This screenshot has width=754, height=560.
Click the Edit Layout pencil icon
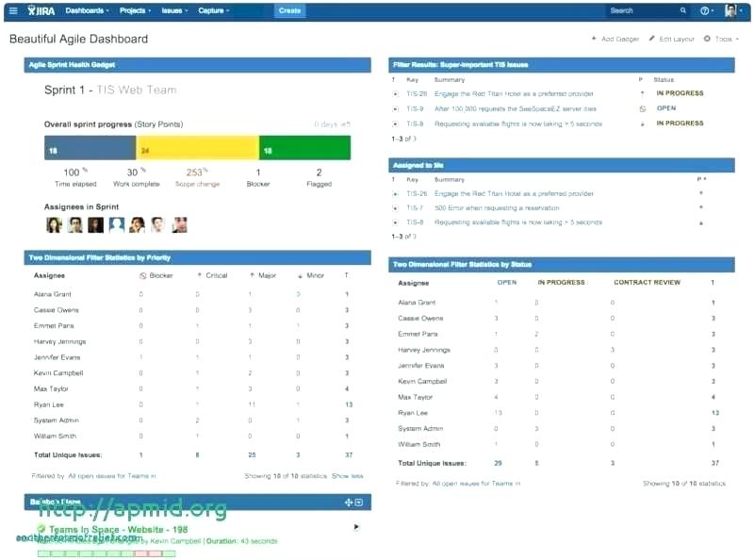coord(651,39)
